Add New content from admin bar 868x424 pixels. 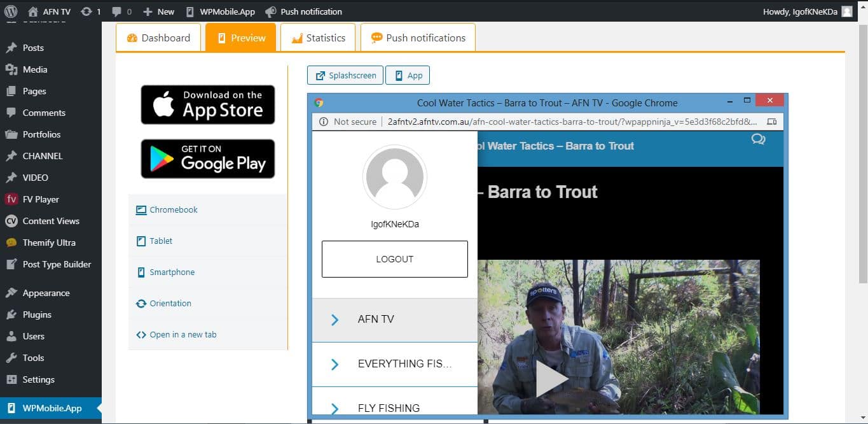pyautogui.click(x=158, y=11)
